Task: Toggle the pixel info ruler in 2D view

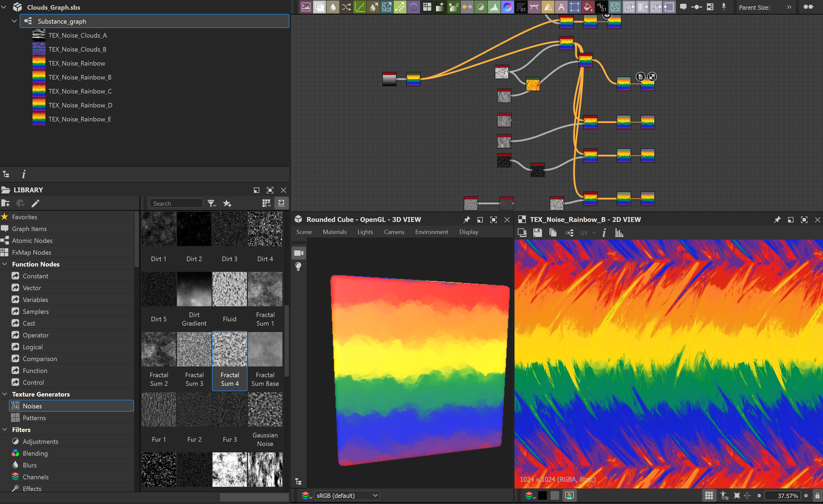Action: [724, 495]
